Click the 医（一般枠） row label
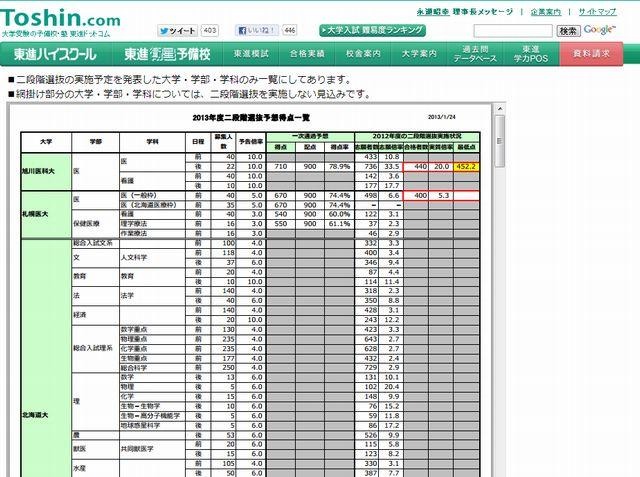 [152, 195]
